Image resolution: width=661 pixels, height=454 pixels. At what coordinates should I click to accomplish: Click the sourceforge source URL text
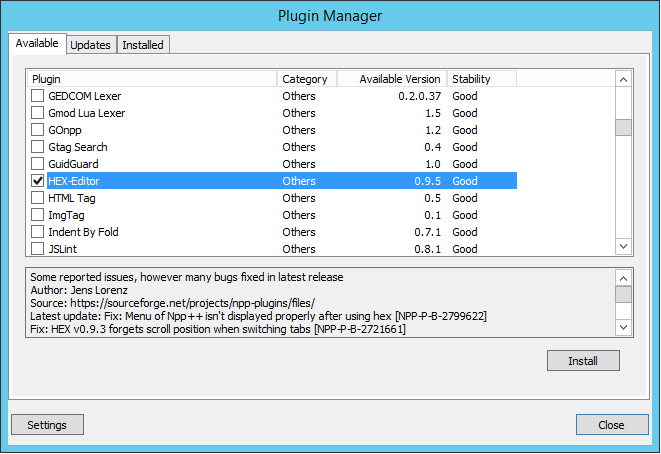192,303
